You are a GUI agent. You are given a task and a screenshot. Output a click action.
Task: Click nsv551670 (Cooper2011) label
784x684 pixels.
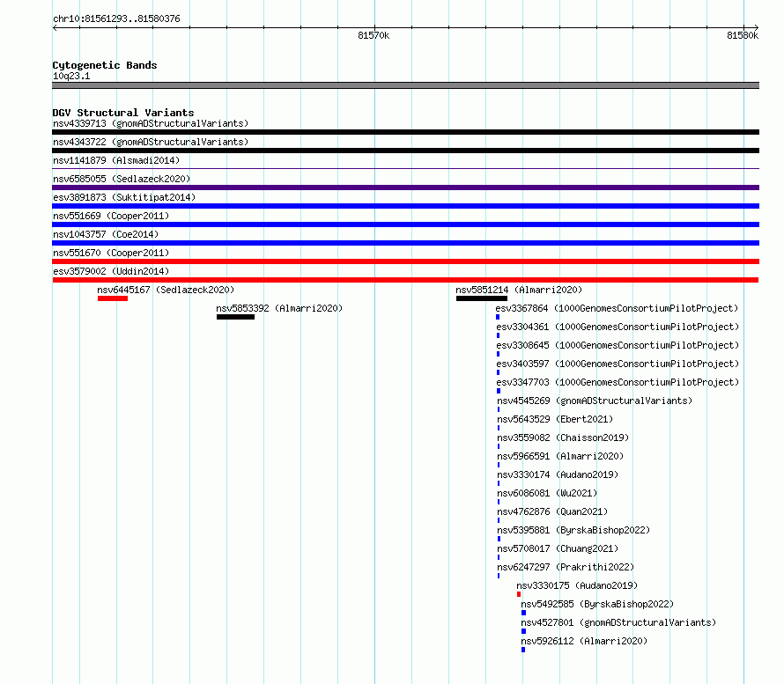(x=111, y=253)
